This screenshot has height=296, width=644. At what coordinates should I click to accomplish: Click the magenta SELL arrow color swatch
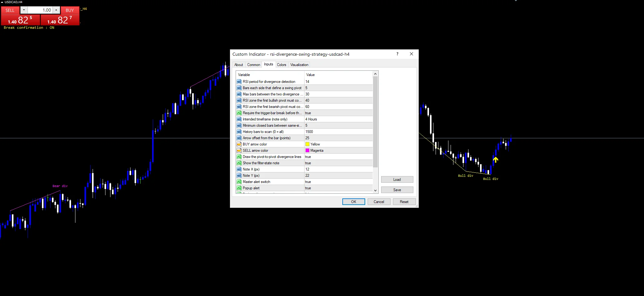tap(308, 151)
